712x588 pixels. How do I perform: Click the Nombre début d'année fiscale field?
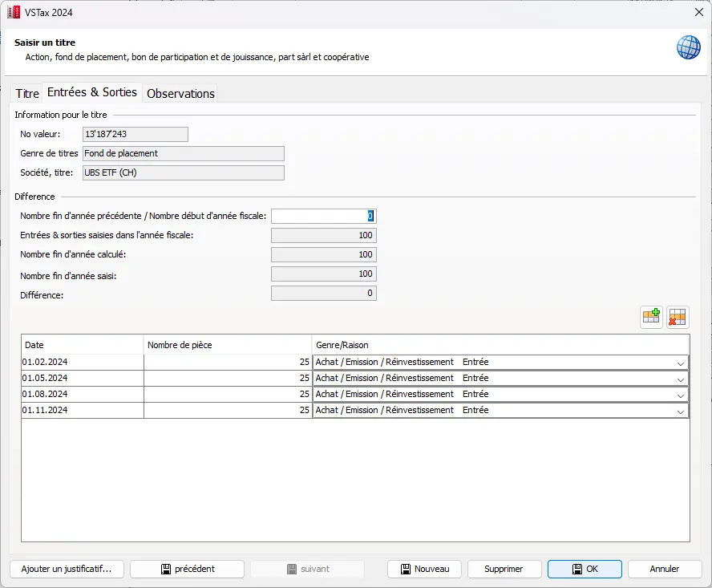(323, 216)
